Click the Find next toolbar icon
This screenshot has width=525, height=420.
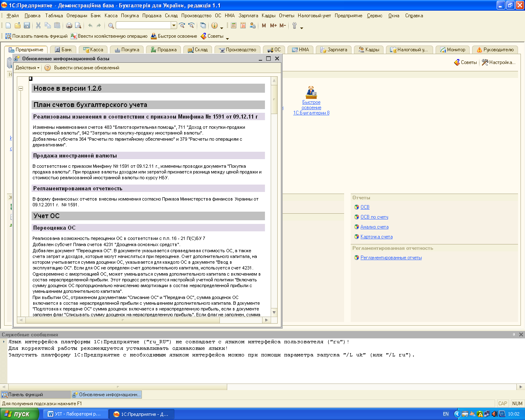[182, 25]
